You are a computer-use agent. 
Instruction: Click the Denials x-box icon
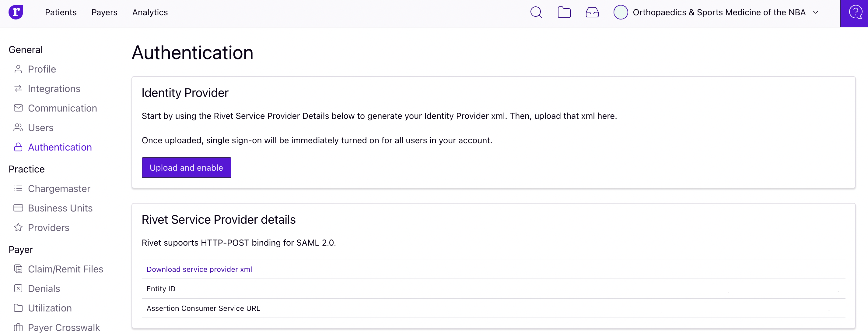(18, 289)
